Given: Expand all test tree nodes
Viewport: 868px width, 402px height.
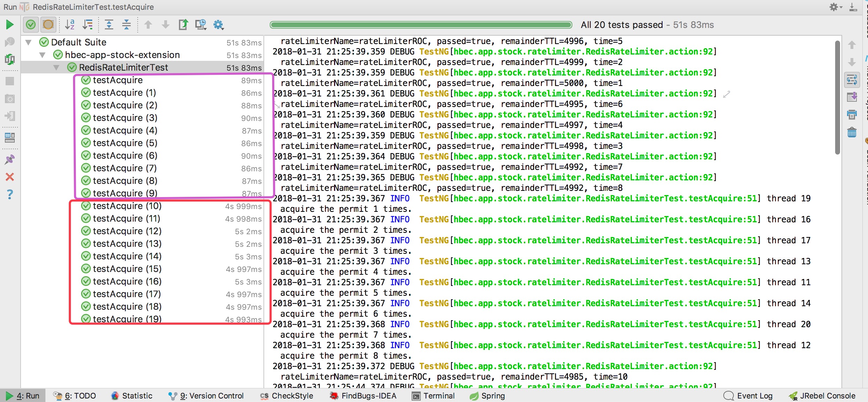Looking at the screenshot, I should [109, 24].
